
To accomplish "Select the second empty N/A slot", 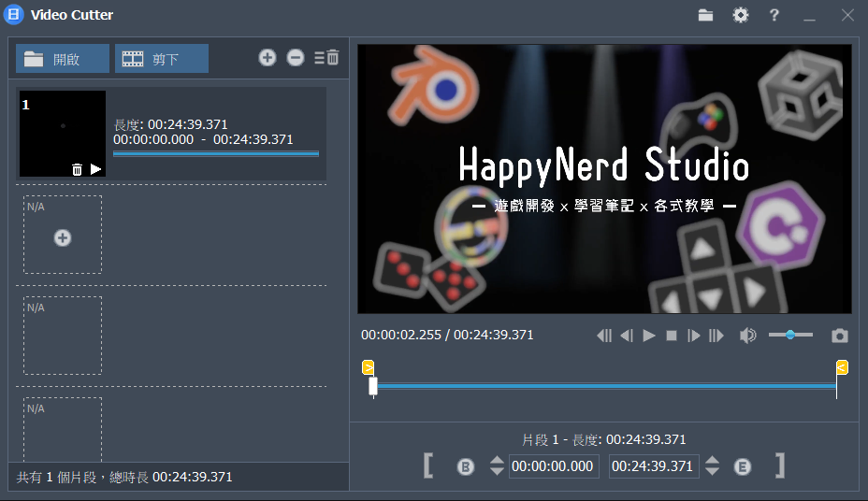I will [63, 336].
